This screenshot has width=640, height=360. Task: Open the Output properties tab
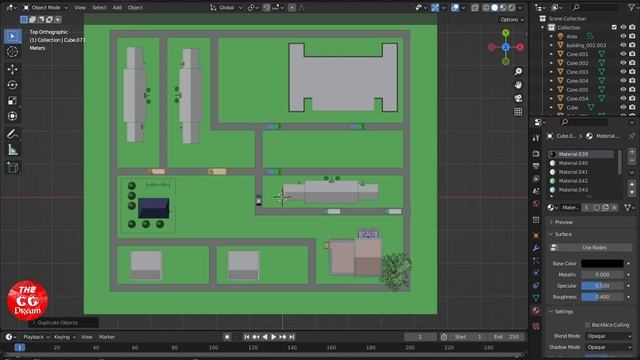coord(536,166)
